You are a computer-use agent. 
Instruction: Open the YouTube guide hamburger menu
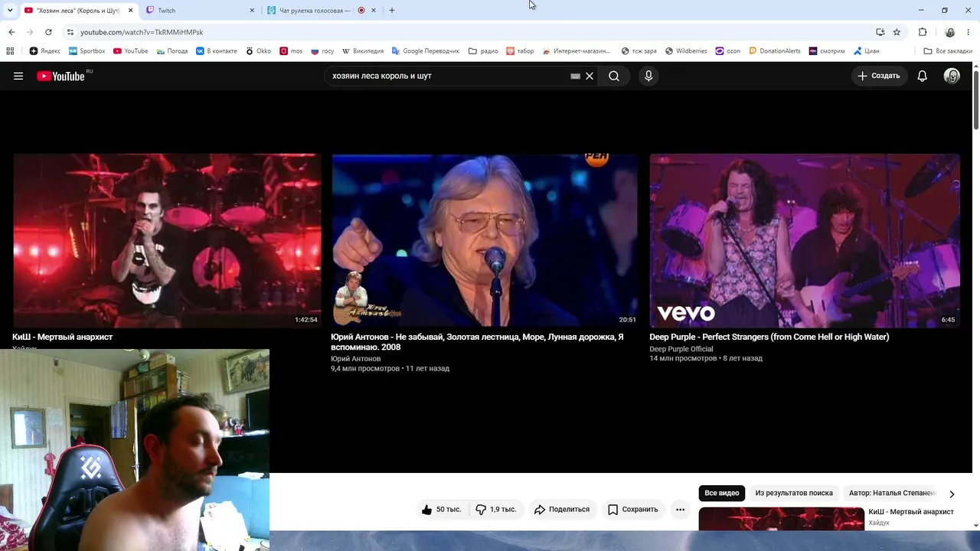[18, 76]
